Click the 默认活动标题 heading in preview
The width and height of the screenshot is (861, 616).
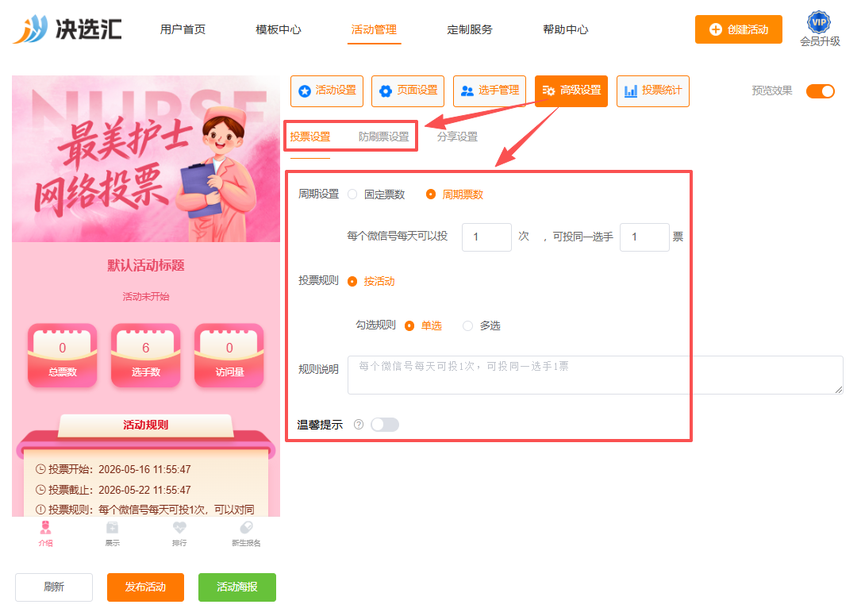145,265
